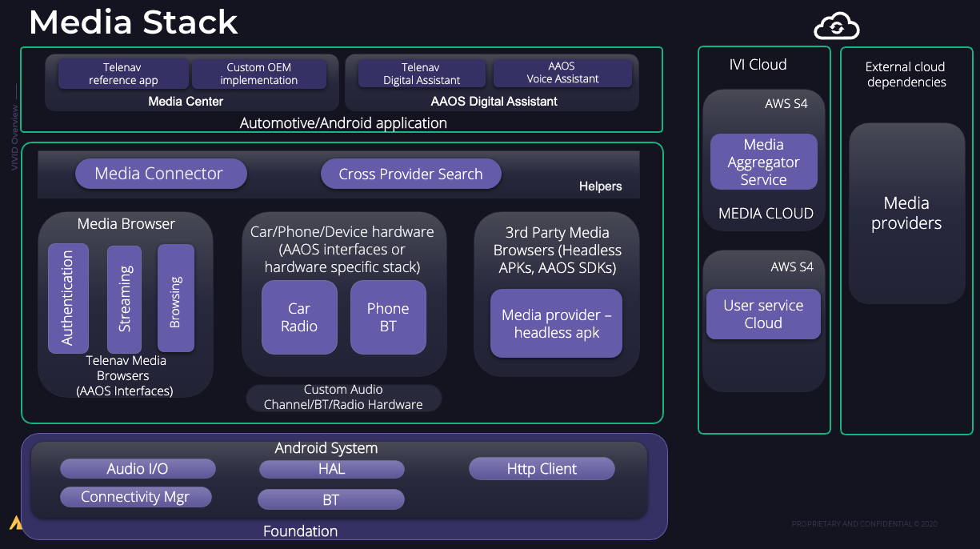
Task: Select the Media Aggregator Service block
Action: coord(764,162)
